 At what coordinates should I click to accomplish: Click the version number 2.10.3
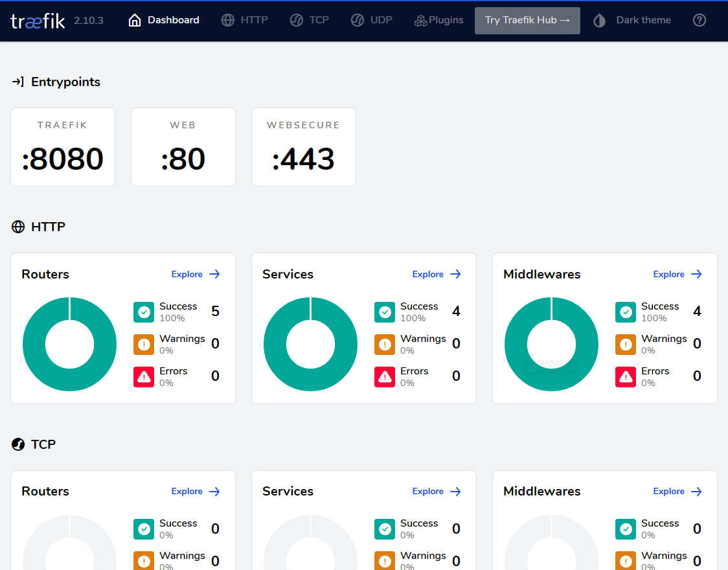pyautogui.click(x=89, y=21)
